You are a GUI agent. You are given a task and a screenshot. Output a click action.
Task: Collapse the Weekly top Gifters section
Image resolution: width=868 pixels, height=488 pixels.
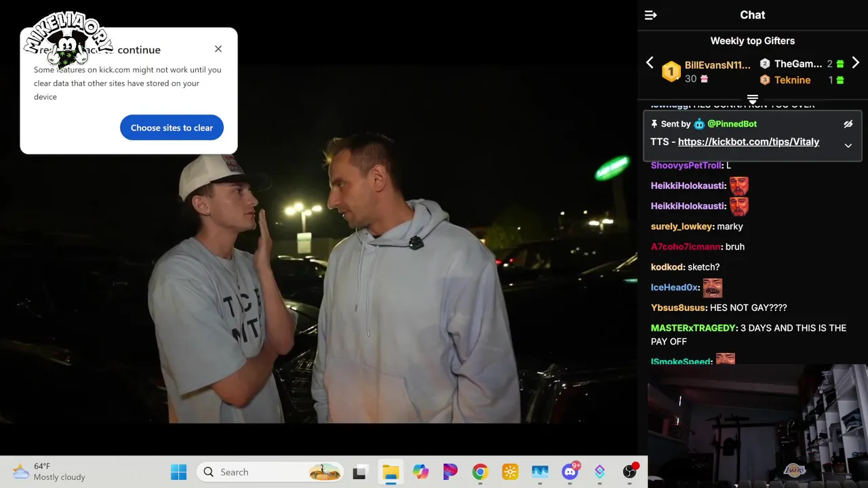tap(752, 100)
